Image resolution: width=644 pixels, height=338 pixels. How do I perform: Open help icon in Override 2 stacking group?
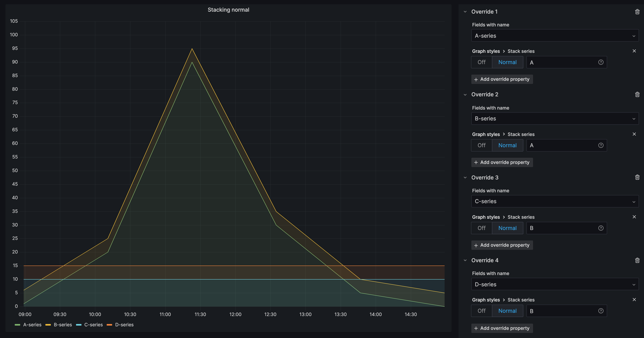click(x=601, y=145)
